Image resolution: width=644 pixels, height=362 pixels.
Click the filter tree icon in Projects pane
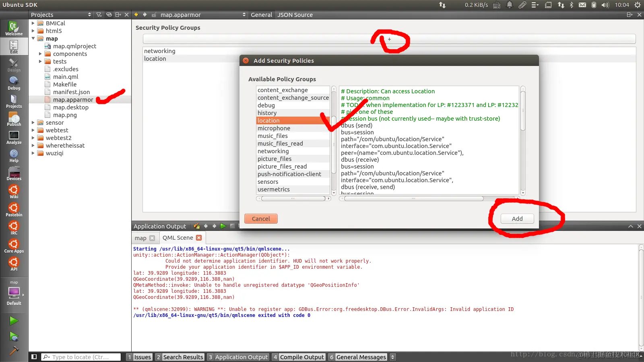tap(99, 15)
